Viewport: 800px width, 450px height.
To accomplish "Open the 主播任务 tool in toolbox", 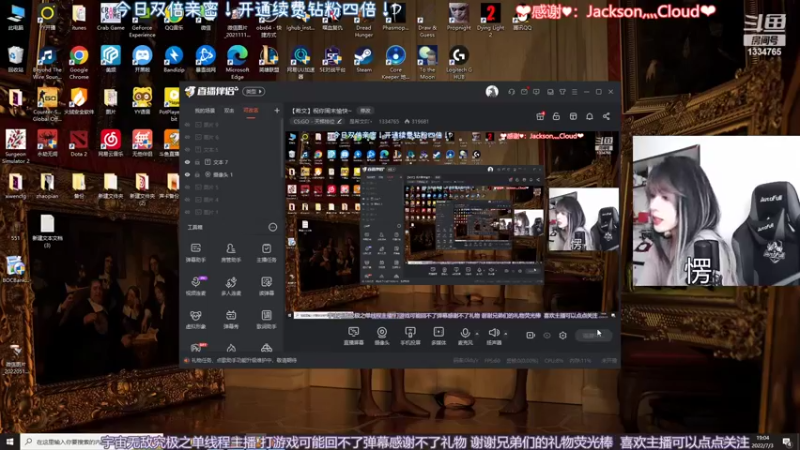I will [266, 253].
